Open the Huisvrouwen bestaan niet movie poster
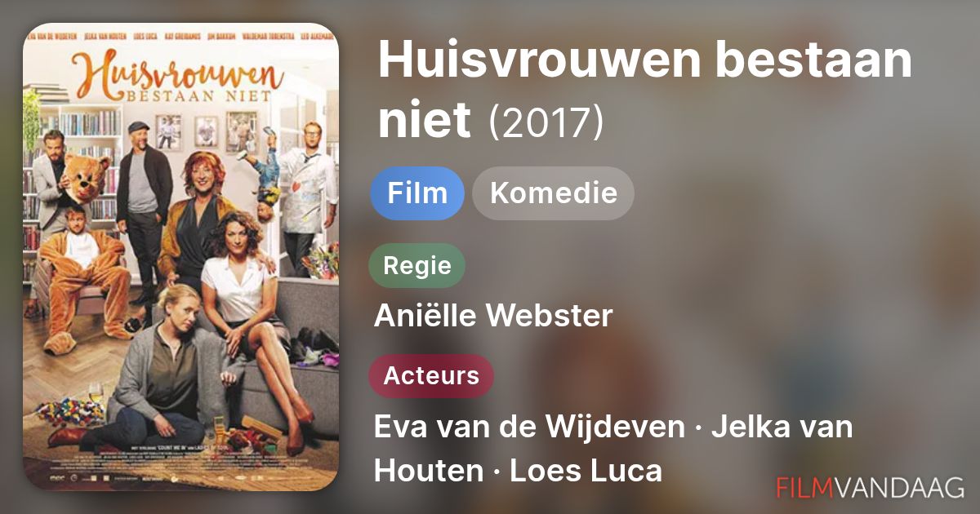The image size is (980, 514). coord(180,257)
